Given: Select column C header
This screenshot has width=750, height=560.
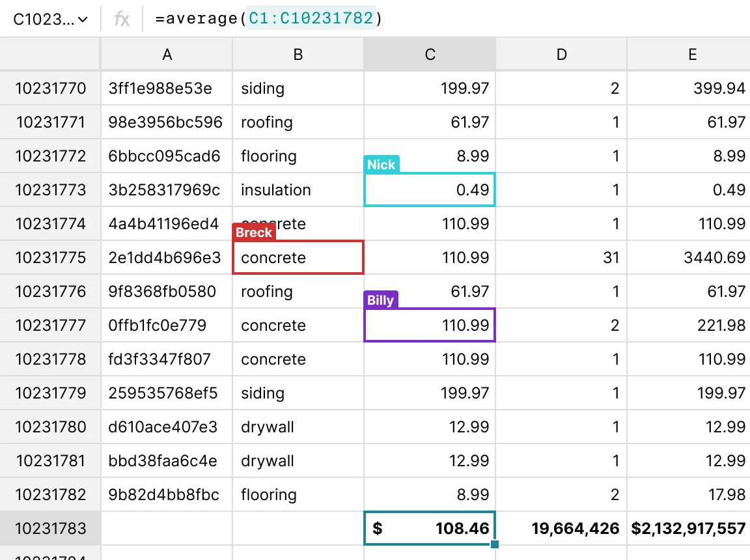Looking at the screenshot, I should click(430, 55).
